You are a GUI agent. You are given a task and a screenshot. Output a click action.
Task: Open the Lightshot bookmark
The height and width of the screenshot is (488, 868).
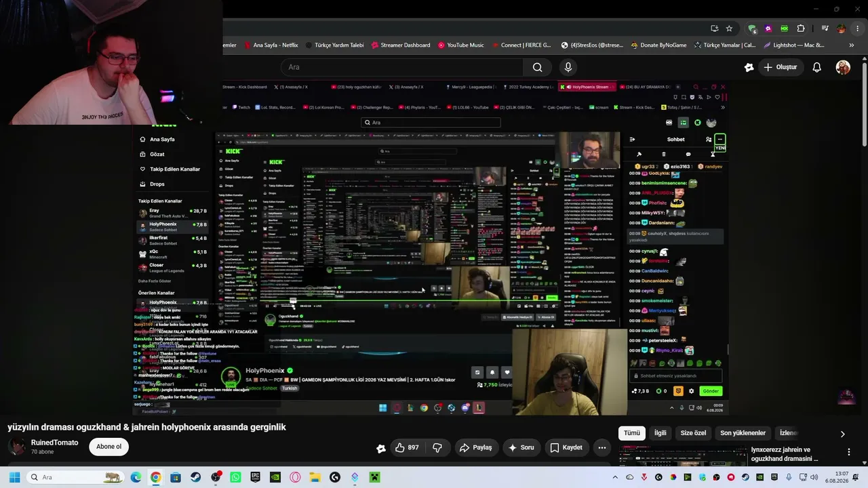click(794, 45)
